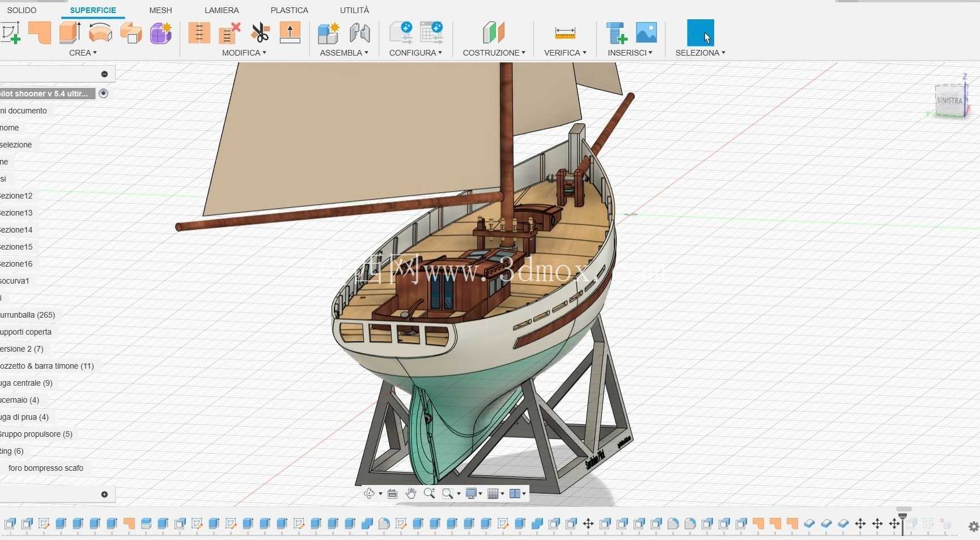
Task: Open the Viewports dropdown arrow
Action: click(x=524, y=494)
